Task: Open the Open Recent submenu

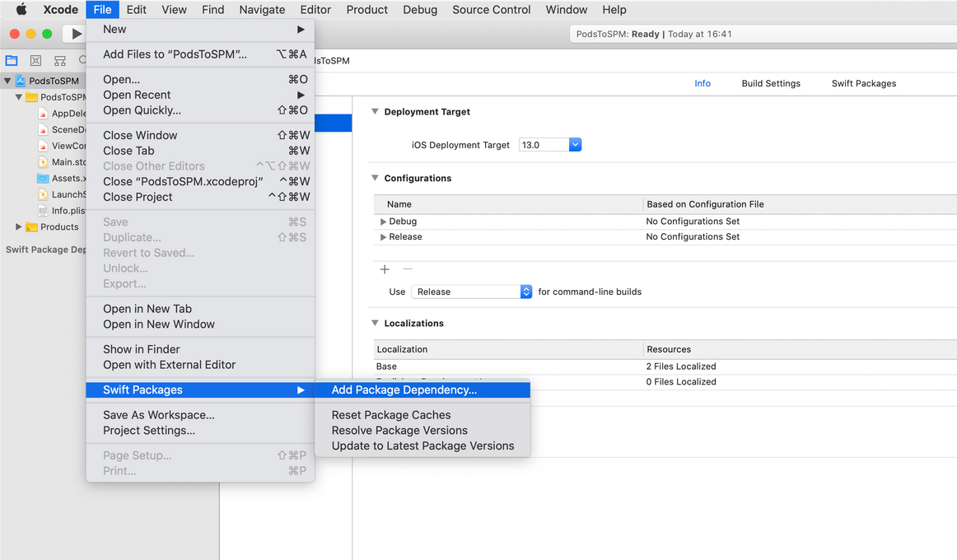Action: pyautogui.click(x=200, y=95)
